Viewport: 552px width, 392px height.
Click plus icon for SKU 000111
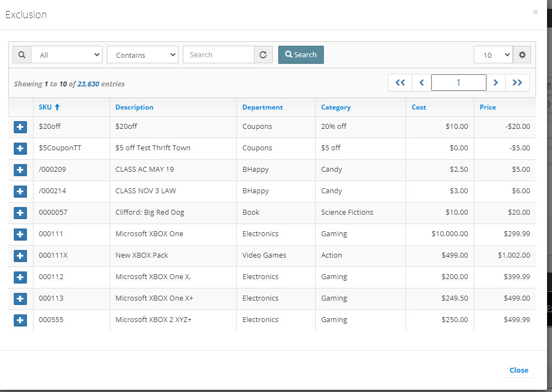(x=20, y=235)
